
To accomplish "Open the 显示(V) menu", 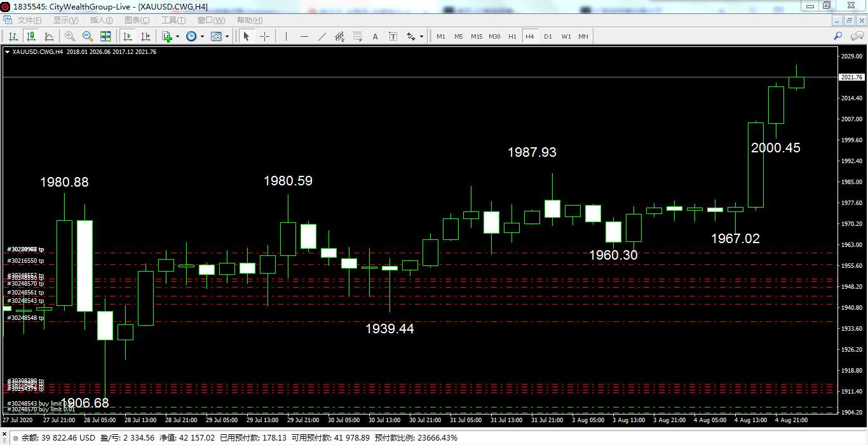I will [65, 20].
